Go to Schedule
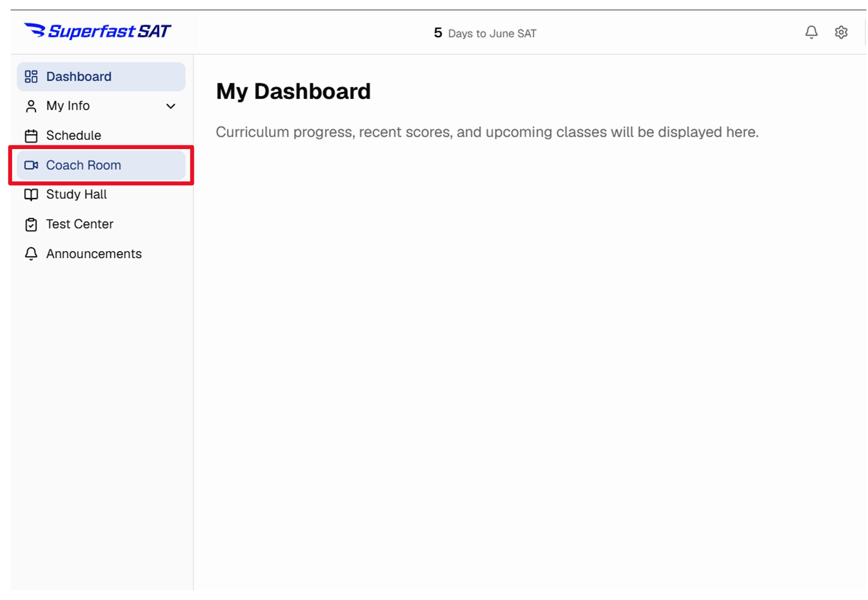 tap(101, 135)
